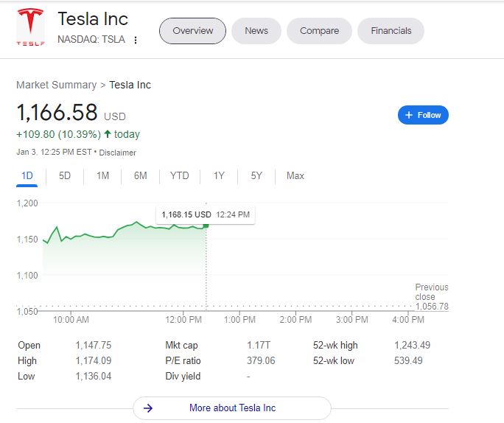Click the Disclaimer link
Viewport: 504px width, 423px height.
pos(118,153)
